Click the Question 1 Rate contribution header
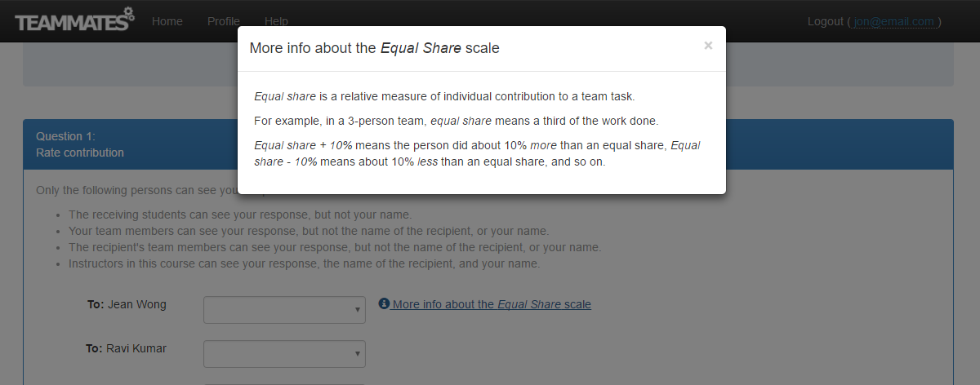The height and width of the screenshot is (385, 980). (80, 144)
